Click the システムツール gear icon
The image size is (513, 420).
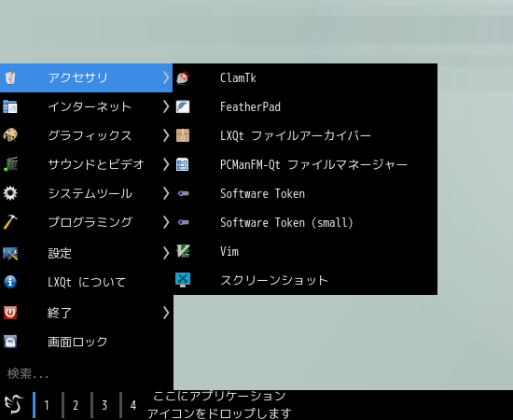[10, 193]
